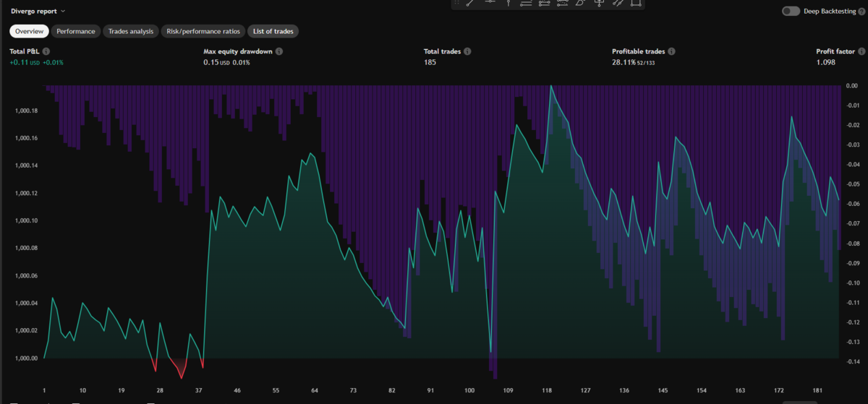This screenshot has height=404, width=868.
Task: Open the Profitable trades info icon
Action: tap(671, 51)
